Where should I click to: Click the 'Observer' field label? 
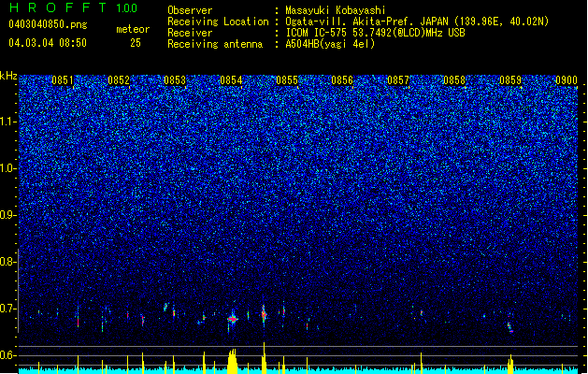point(190,10)
